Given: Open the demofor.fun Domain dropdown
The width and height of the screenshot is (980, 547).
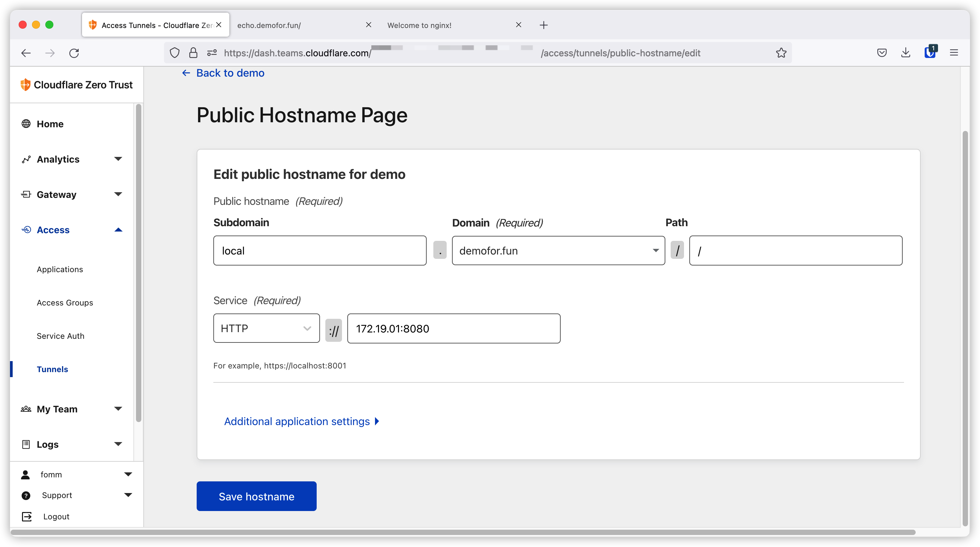Looking at the screenshot, I should 558,251.
